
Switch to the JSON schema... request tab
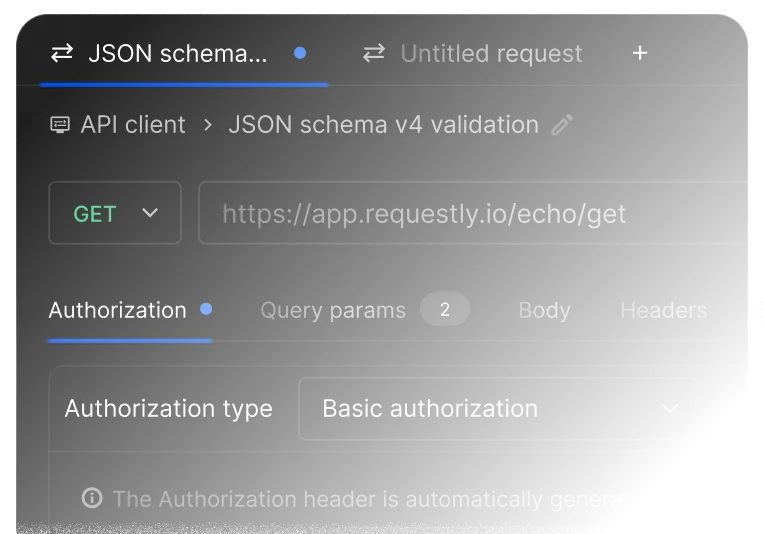point(184,53)
